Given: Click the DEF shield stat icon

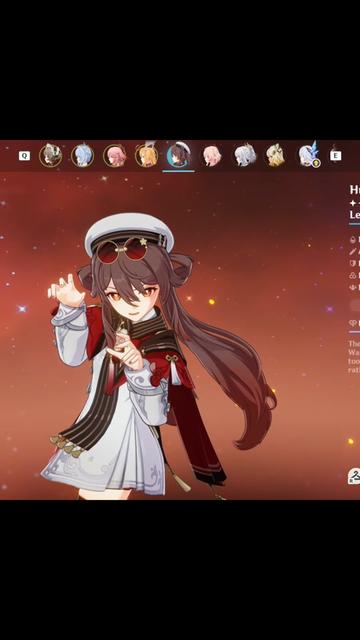Looking at the screenshot, I should (353, 264).
